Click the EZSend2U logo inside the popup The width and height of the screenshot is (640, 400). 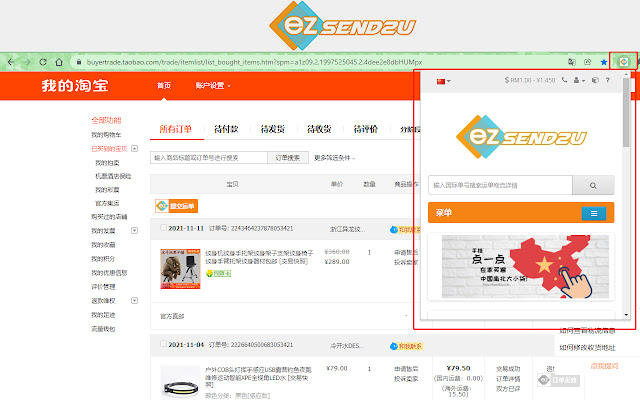521,137
